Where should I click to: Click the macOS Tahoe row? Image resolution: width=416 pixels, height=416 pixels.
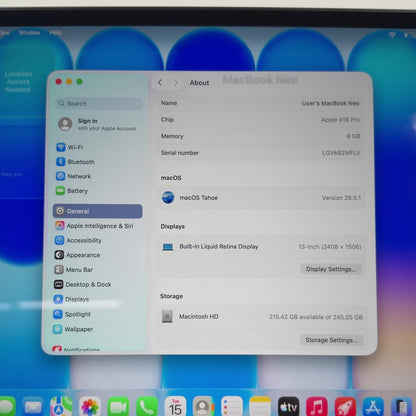point(261,198)
